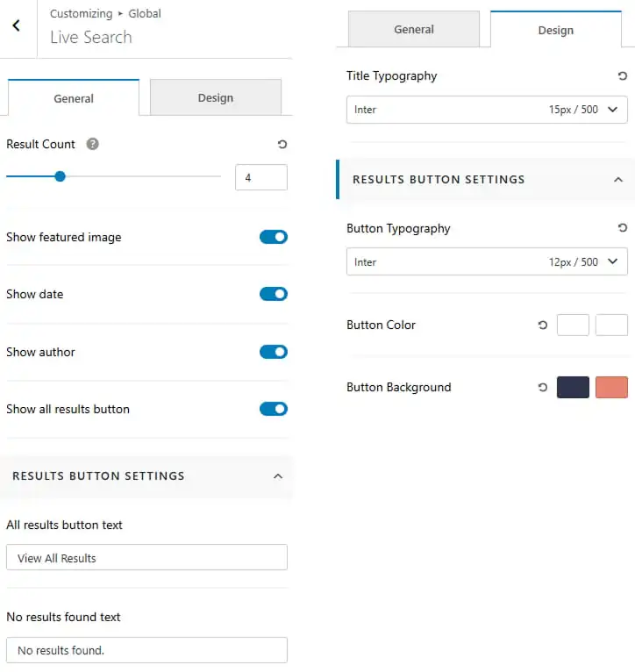Collapse Results Button Settings in Design panel
Screen dimensions: 635x672
coord(617,180)
